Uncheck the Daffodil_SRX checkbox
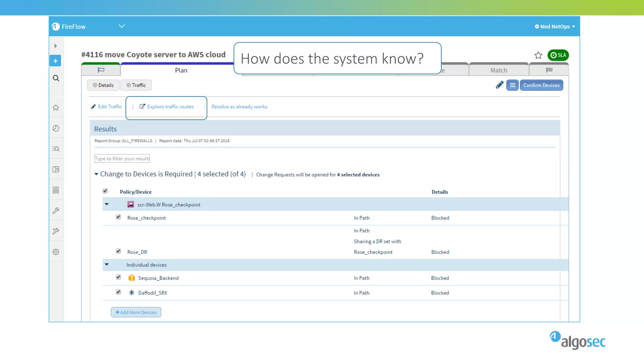The width and height of the screenshot is (644, 362). (x=118, y=292)
